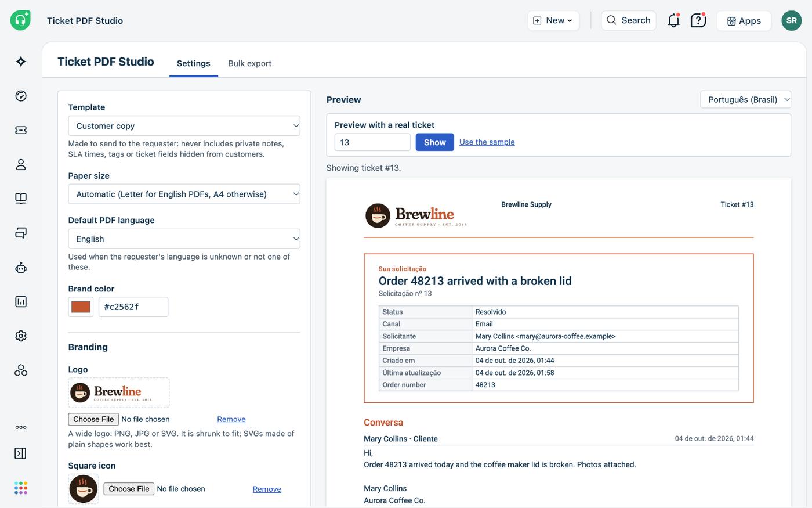Image resolution: width=812 pixels, height=508 pixels.
Task: Click the Brewline logo preview thumbnail
Action: tap(119, 393)
